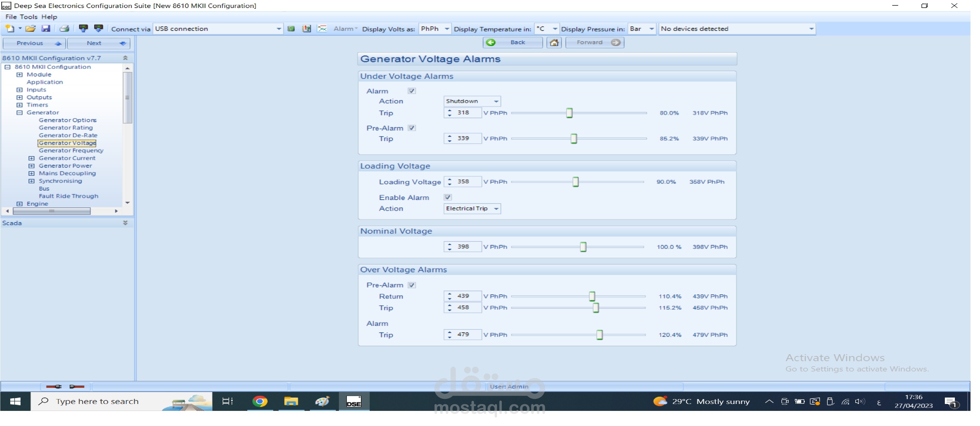Click the Under Voltage Alarm Trip slider handle
980x426 pixels.
coord(569,113)
